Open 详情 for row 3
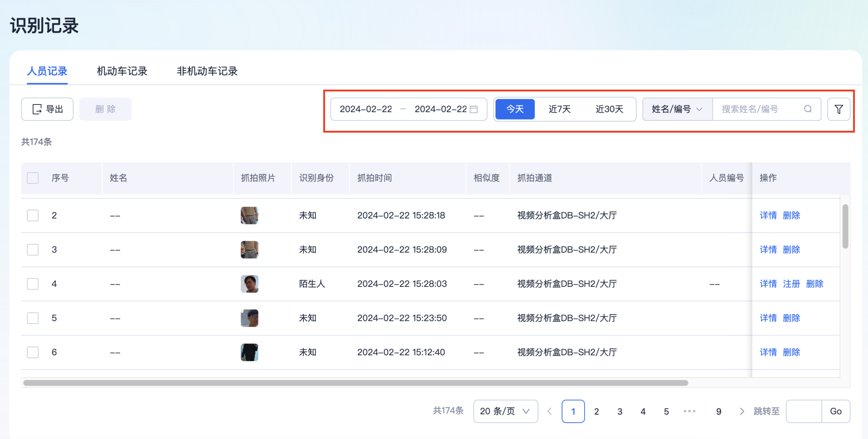The image size is (868, 439). tap(768, 250)
